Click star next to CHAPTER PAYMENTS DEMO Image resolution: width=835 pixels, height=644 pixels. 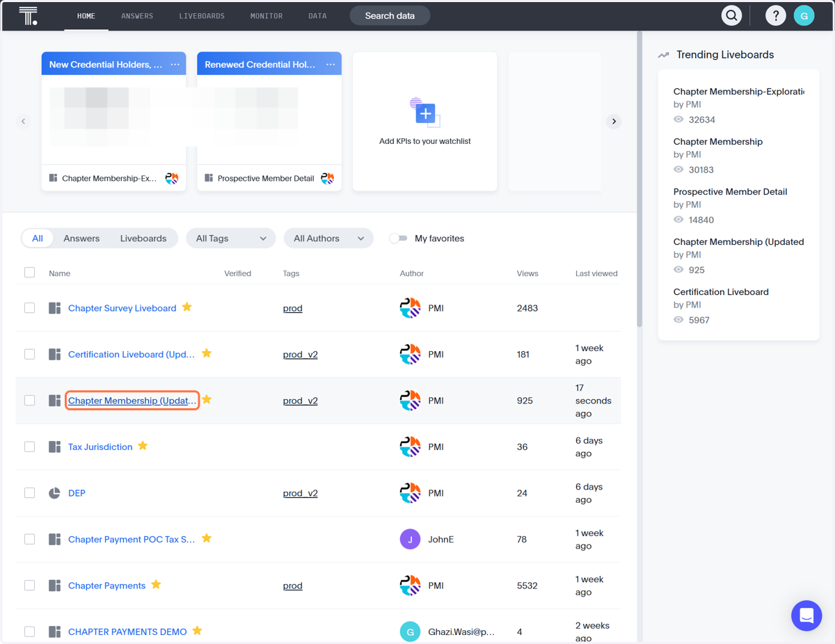pos(197,631)
